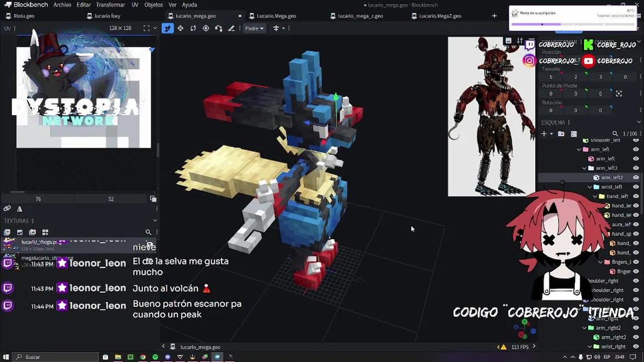Collapse the wrist_left group
This screenshot has height=362, width=644.
(x=590, y=187)
